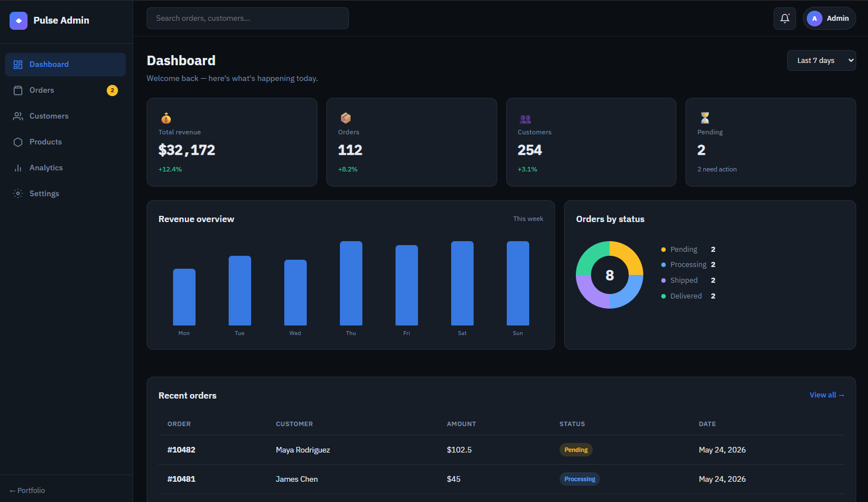
Task: Click the money bag icon on Total revenue card
Action: 166,118
